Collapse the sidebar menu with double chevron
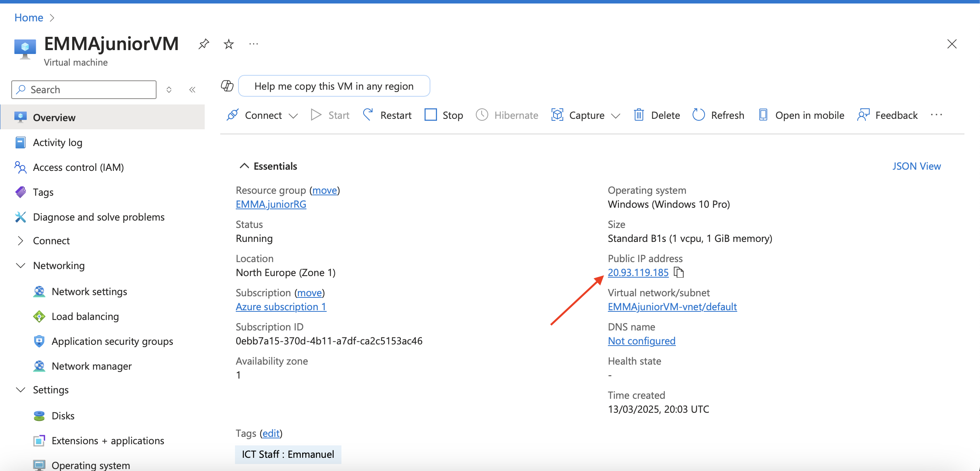This screenshot has width=980, height=471. click(192, 90)
